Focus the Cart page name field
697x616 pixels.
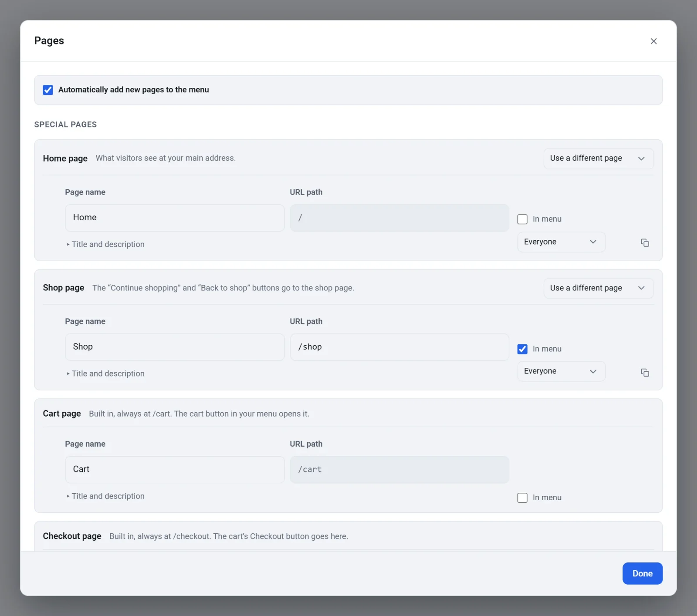pos(175,469)
